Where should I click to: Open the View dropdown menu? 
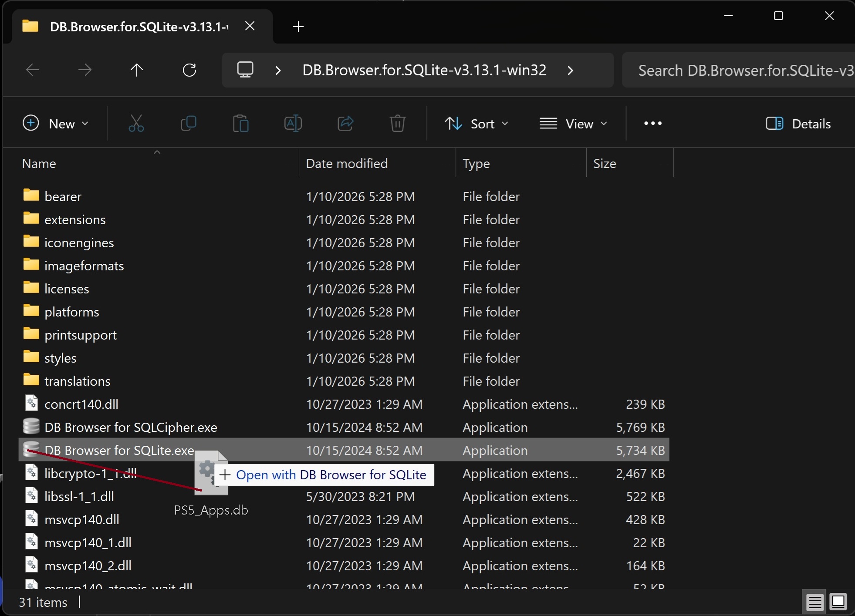(x=573, y=124)
